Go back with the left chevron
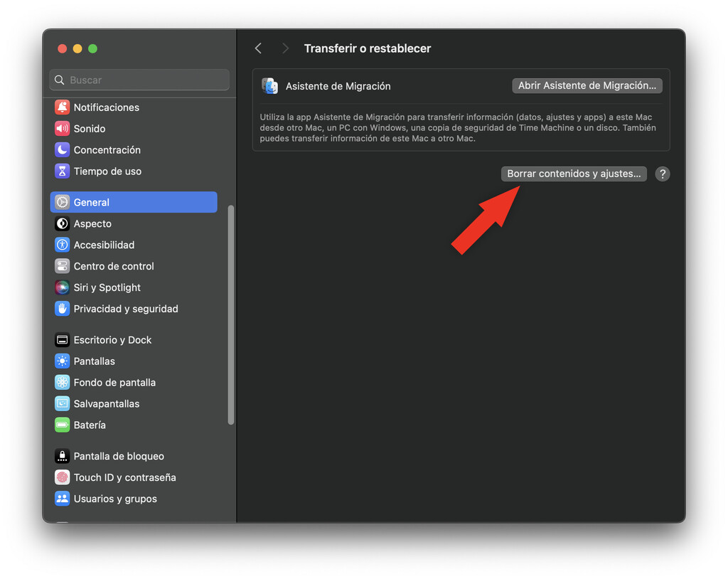Screen dimensions: 728x579 258,48
